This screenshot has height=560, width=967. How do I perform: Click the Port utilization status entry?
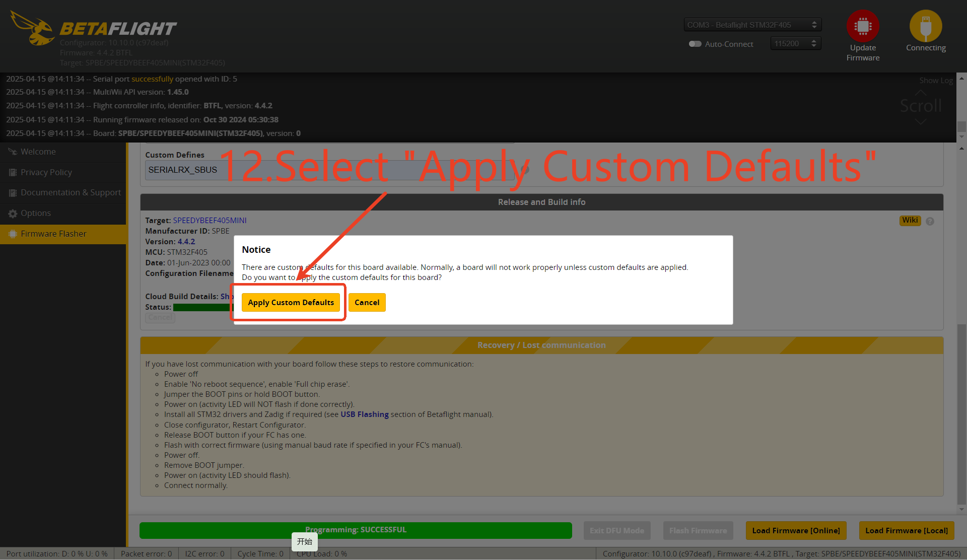pyautogui.click(x=57, y=554)
